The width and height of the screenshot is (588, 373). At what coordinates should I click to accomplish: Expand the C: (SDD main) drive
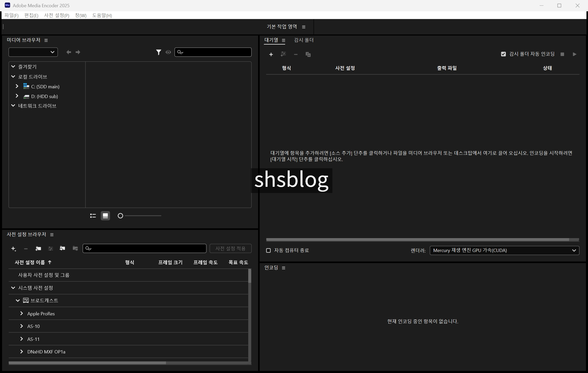coord(17,86)
